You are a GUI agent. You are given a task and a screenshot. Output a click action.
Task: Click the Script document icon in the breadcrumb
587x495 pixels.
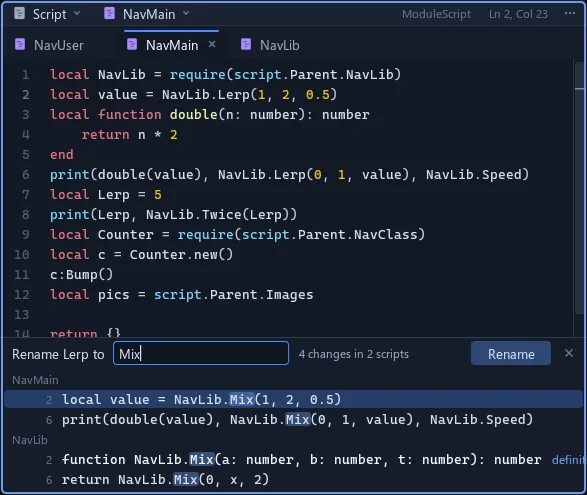(x=19, y=13)
